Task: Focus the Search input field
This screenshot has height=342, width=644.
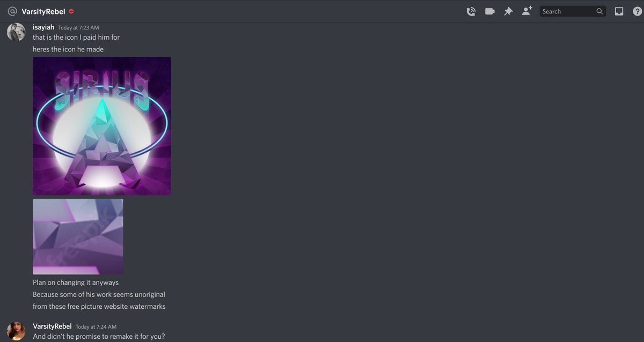Action: pos(573,11)
